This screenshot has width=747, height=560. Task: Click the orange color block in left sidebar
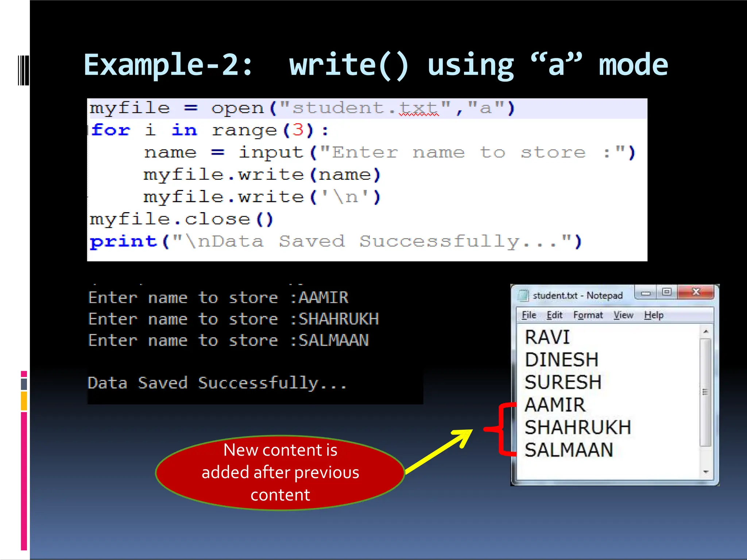click(x=24, y=401)
